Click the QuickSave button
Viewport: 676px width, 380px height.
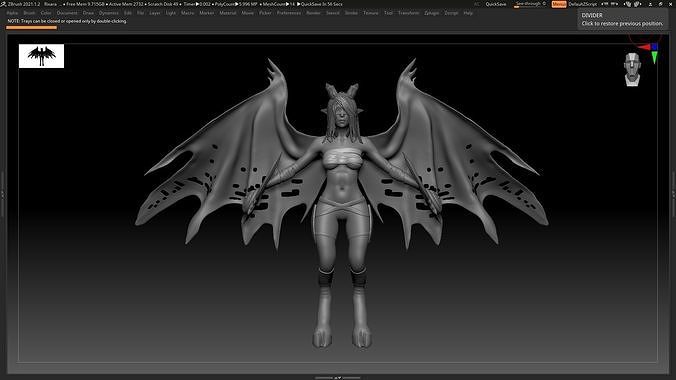496,4
